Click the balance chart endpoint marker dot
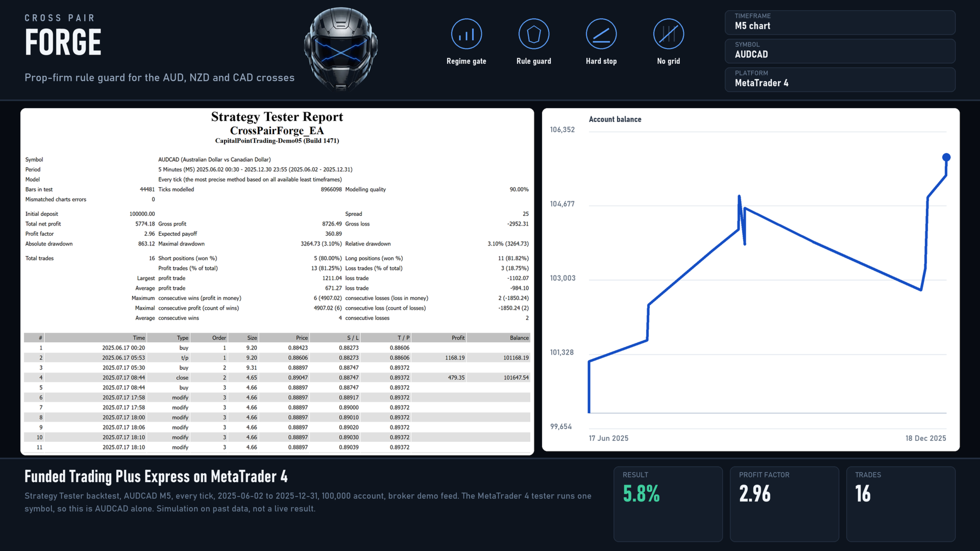 (x=946, y=157)
